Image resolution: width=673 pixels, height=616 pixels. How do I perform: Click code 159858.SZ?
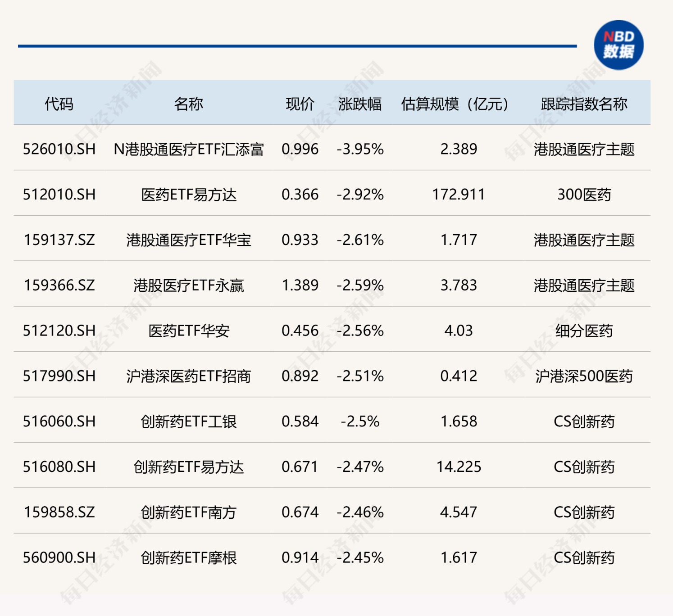point(59,512)
